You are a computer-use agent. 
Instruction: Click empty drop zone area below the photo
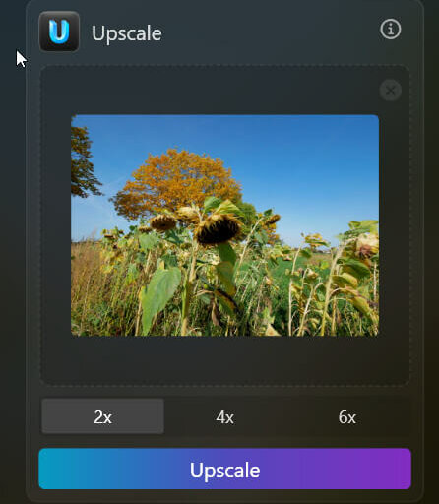click(224, 359)
